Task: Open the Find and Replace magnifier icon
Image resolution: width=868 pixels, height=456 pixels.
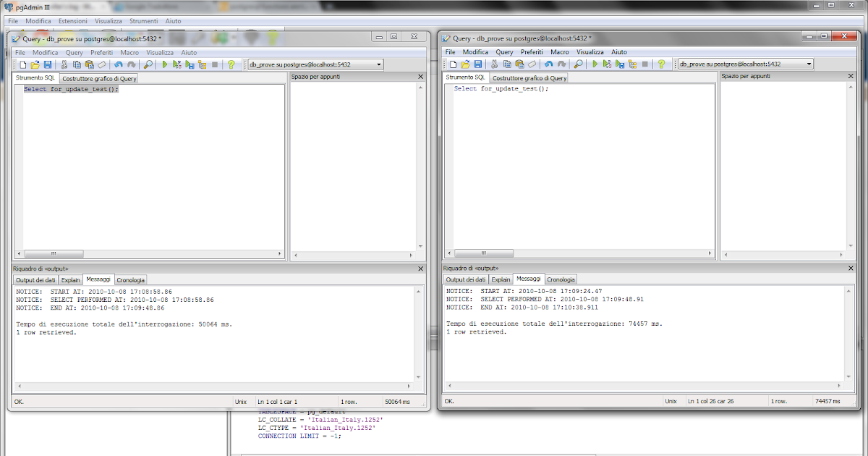Action: pyautogui.click(x=149, y=64)
